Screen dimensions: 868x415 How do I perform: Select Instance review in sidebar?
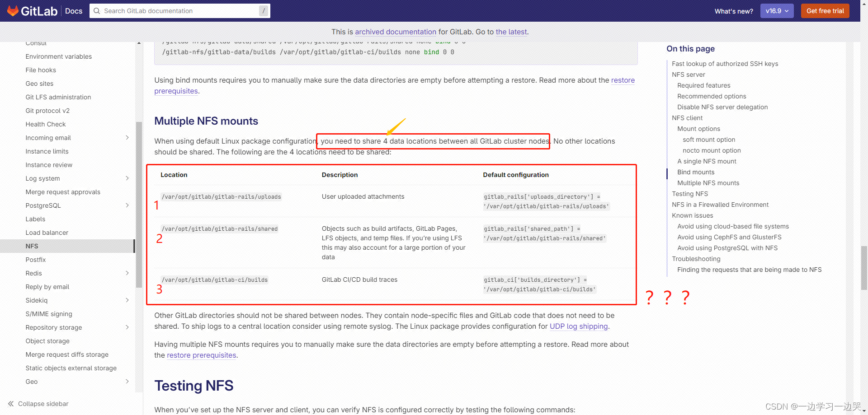(x=49, y=165)
